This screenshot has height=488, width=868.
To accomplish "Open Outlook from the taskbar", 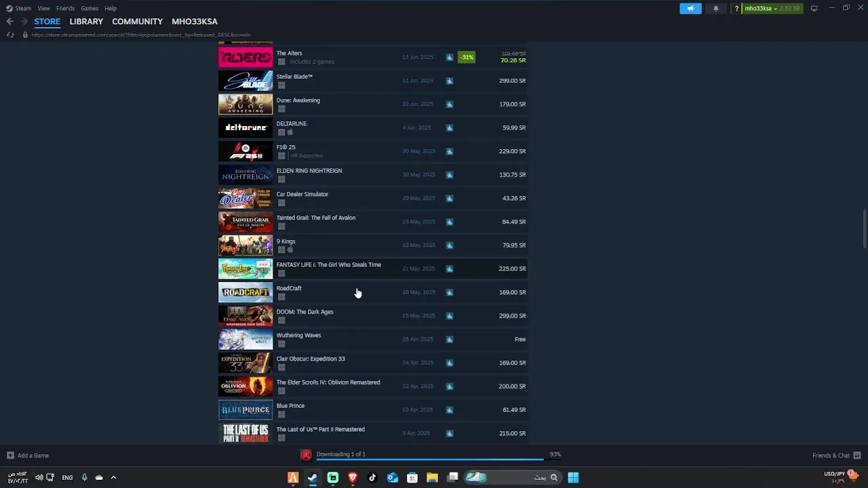I will point(393,477).
